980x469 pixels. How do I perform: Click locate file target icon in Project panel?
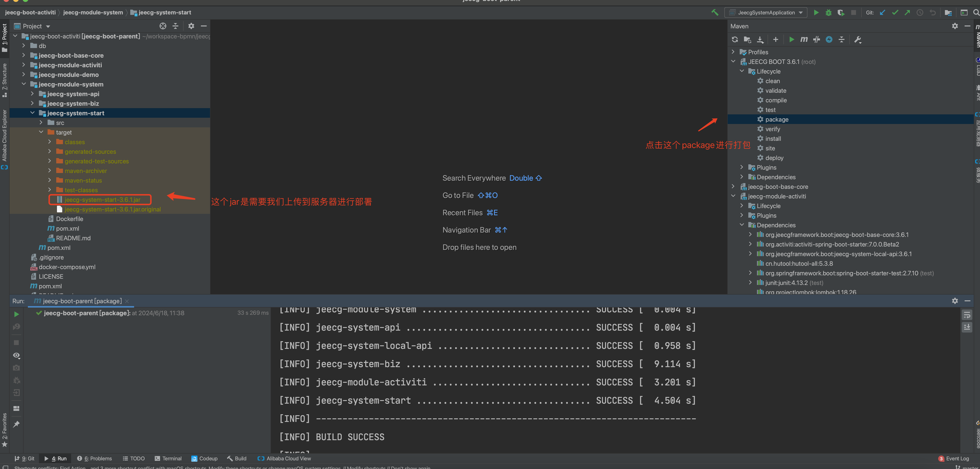click(163, 26)
